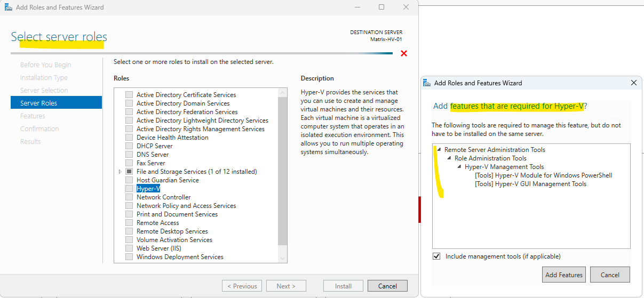The height and width of the screenshot is (298, 644).
Task: Click the Add Features button
Action: (564, 275)
